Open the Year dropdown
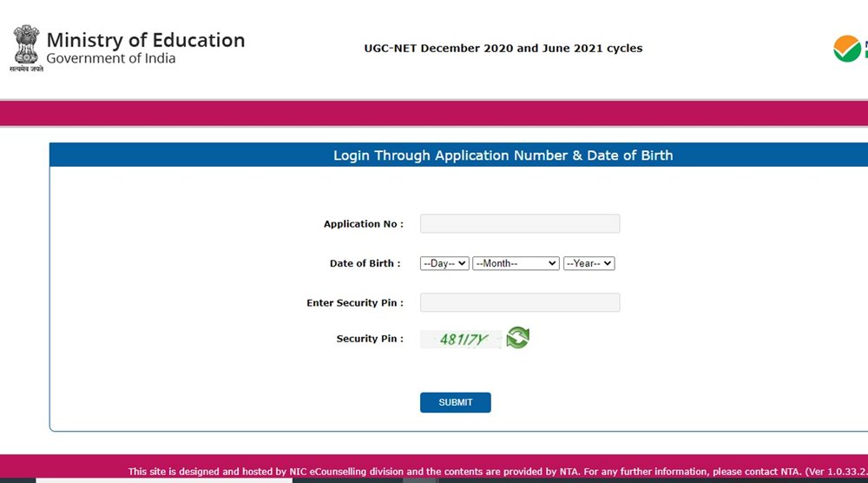 (589, 264)
